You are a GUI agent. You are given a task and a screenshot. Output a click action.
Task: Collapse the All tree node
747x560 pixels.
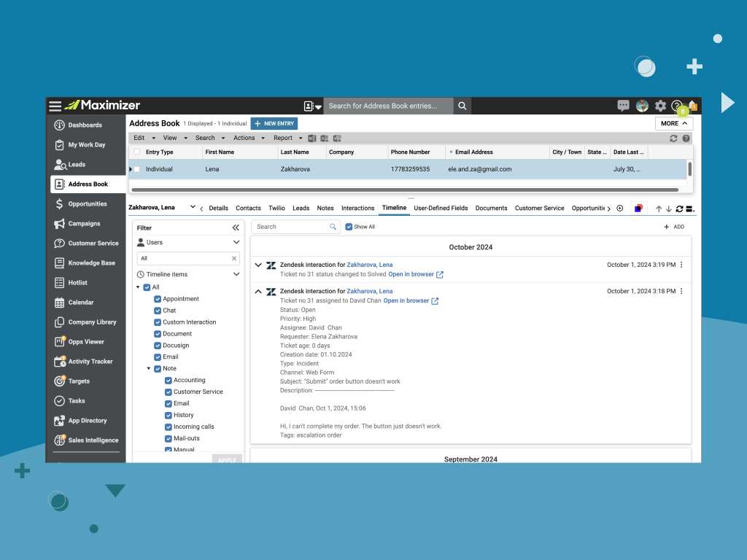tap(138, 287)
